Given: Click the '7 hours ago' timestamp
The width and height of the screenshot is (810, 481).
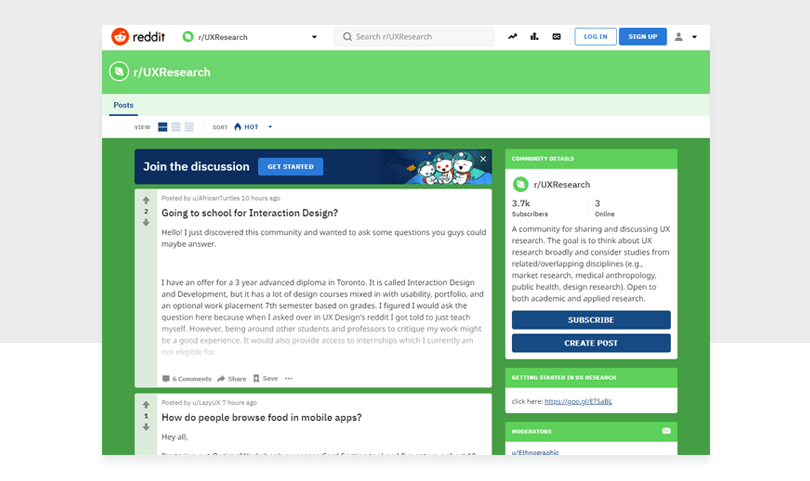Looking at the screenshot, I should click(240, 402).
